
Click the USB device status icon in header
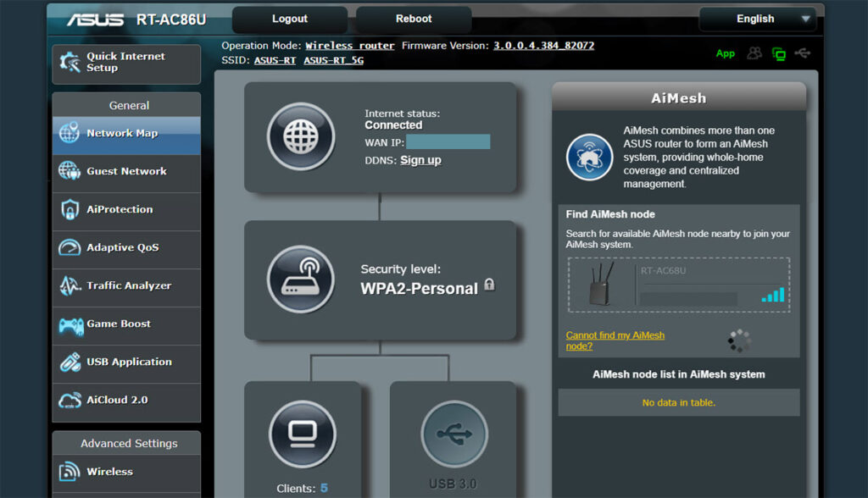coord(802,53)
